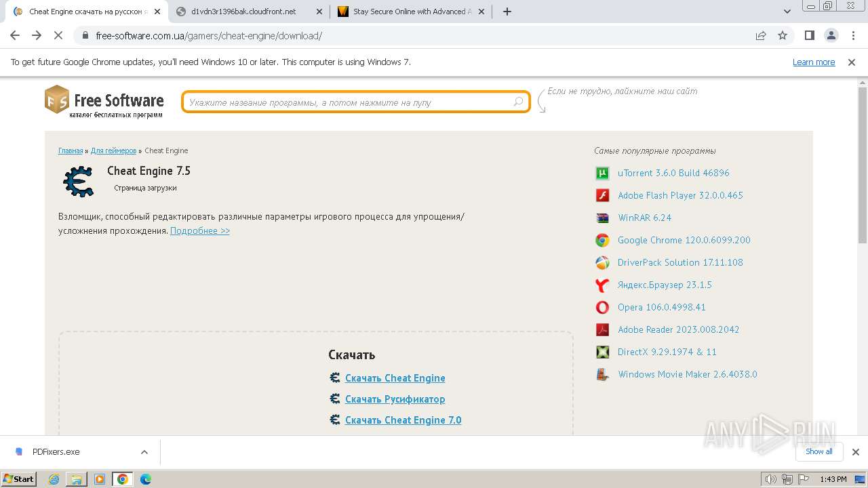This screenshot has height=488, width=868.
Task: Open Chrome's three-dot menu
Action: pos(852,35)
